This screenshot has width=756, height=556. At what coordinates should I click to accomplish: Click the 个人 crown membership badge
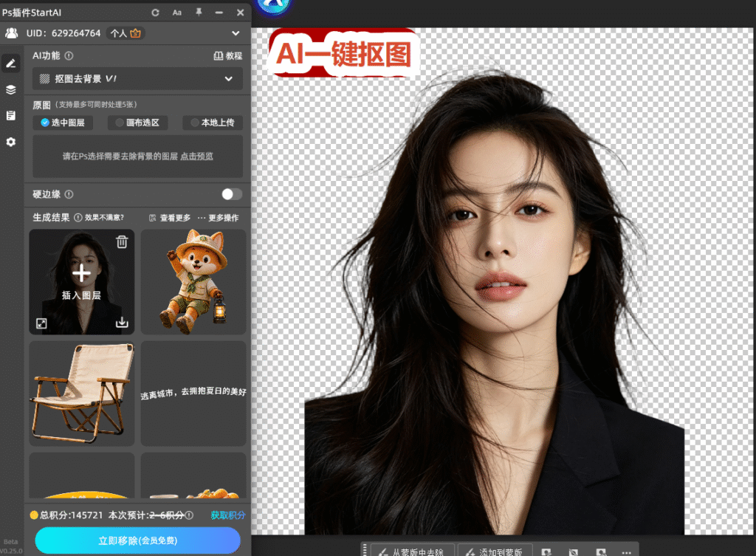[x=126, y=33]
